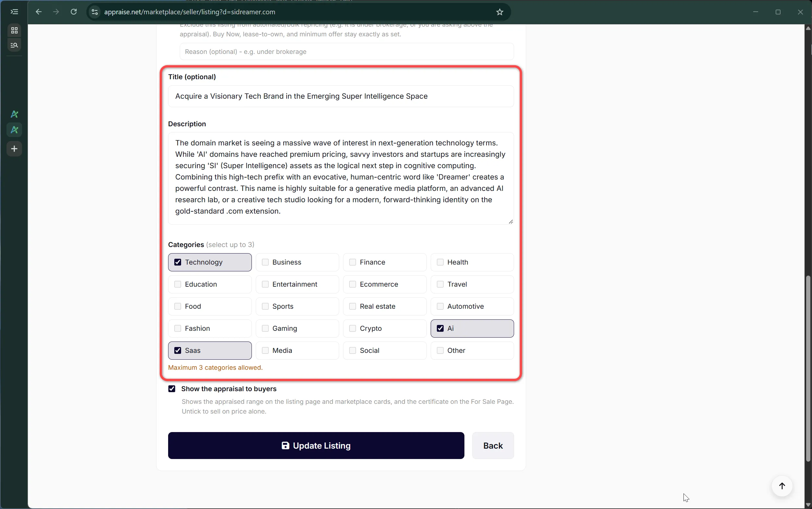Click the Back button

coord(493,446)
